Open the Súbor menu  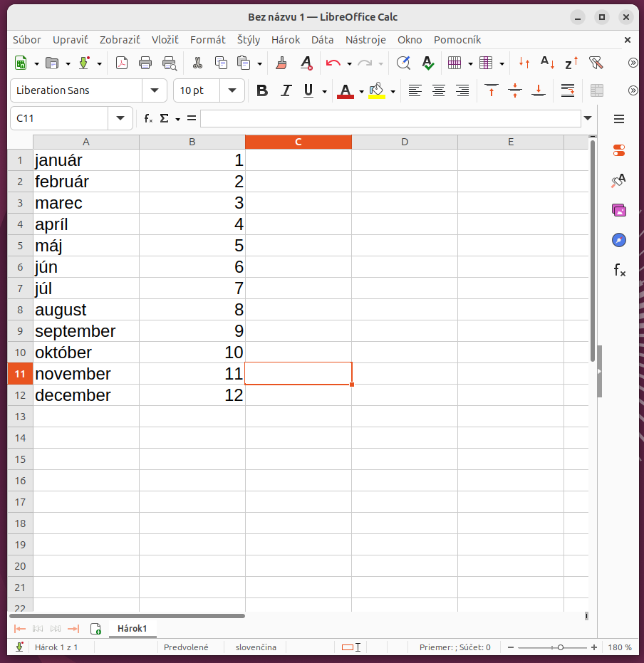pos(26,40)
